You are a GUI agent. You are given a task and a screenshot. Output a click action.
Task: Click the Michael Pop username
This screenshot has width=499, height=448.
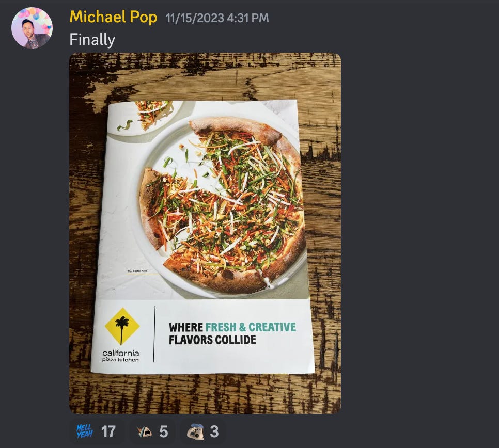[113, 17]
